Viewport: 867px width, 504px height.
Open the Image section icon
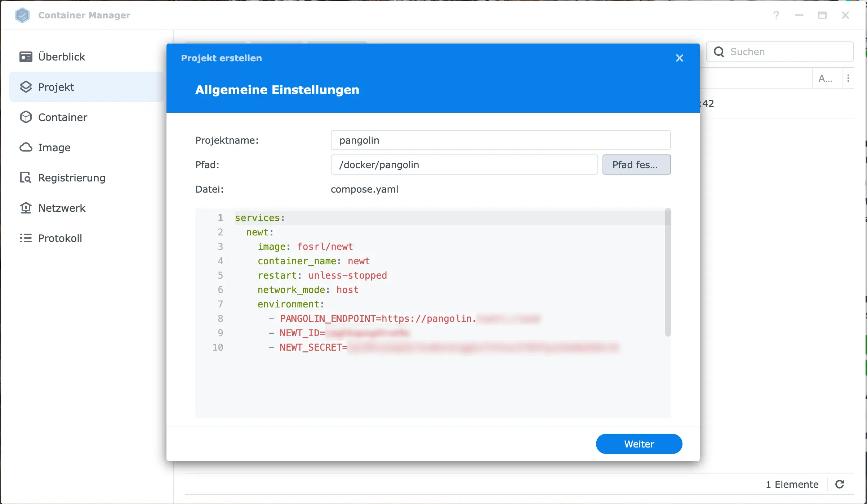click(x=26, y=147)
